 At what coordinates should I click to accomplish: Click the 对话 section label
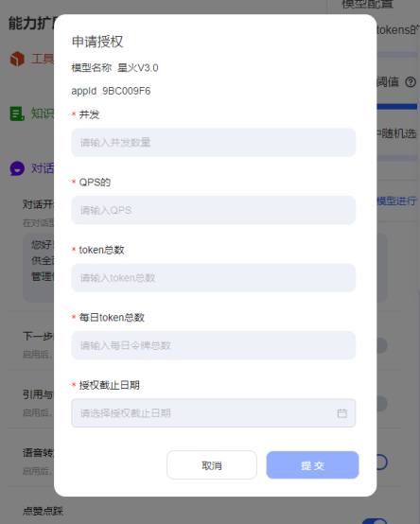coord(43,168)
